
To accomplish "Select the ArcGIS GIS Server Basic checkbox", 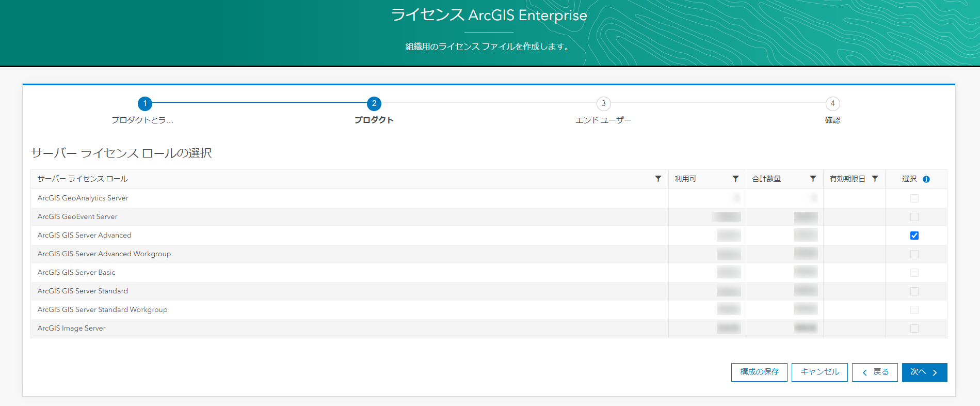I will 914,273.
